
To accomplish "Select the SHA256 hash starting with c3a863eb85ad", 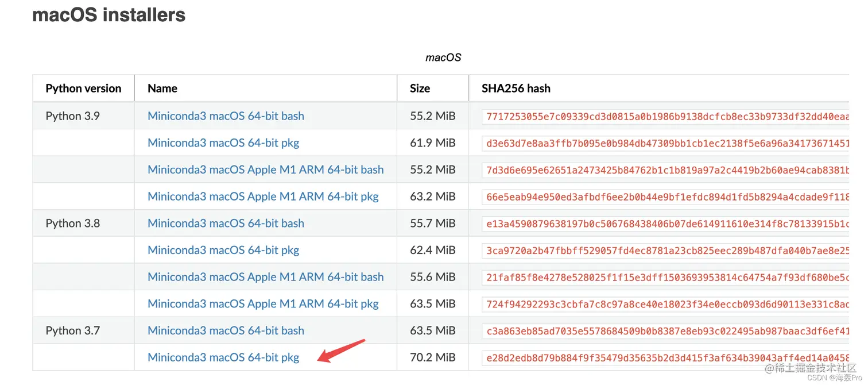I will click(667, 331).
